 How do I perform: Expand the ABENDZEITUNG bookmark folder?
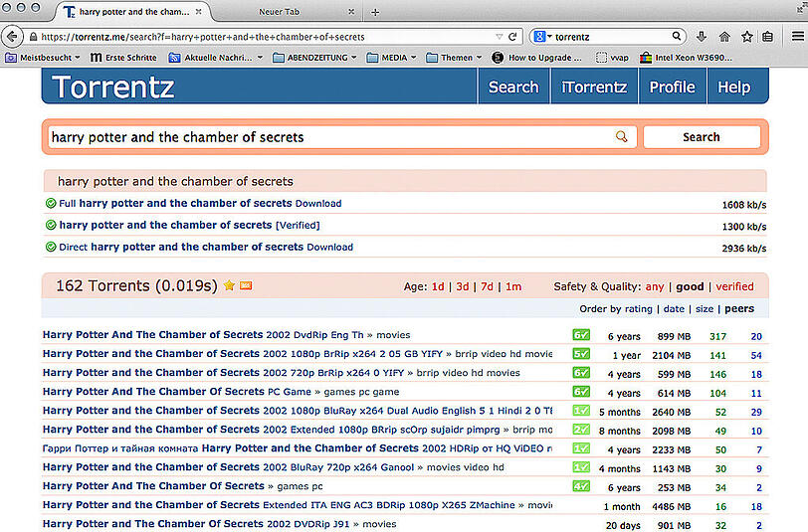(314, 58)
